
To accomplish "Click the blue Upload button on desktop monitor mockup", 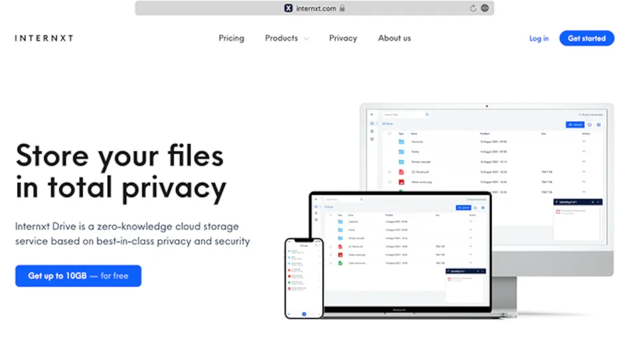I will point(574,124).
